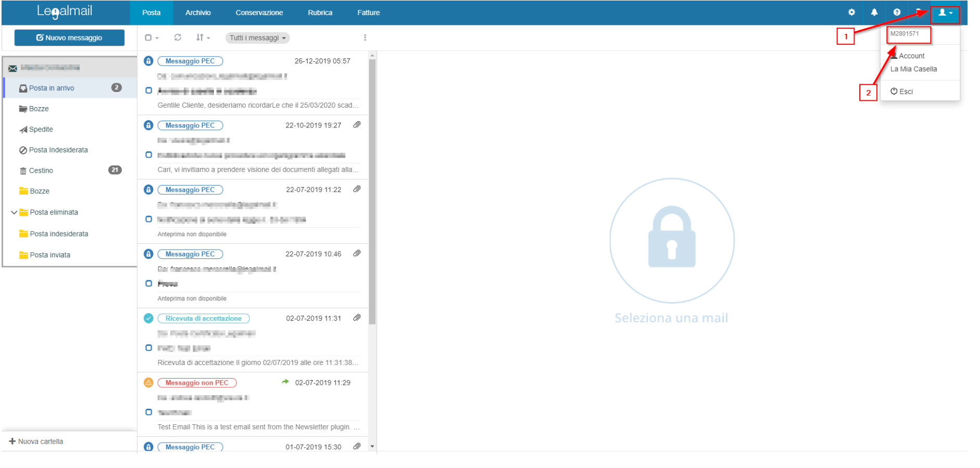Open message preview 'Cari, vi invitiamo a prendere visione'
This screenshot has height=468, width=980.
258,170
